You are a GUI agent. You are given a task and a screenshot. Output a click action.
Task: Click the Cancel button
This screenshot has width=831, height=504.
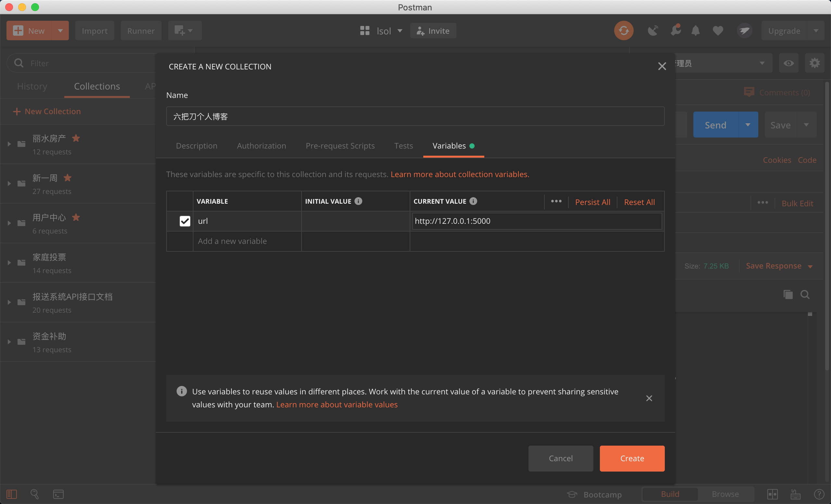pos(561,458)
